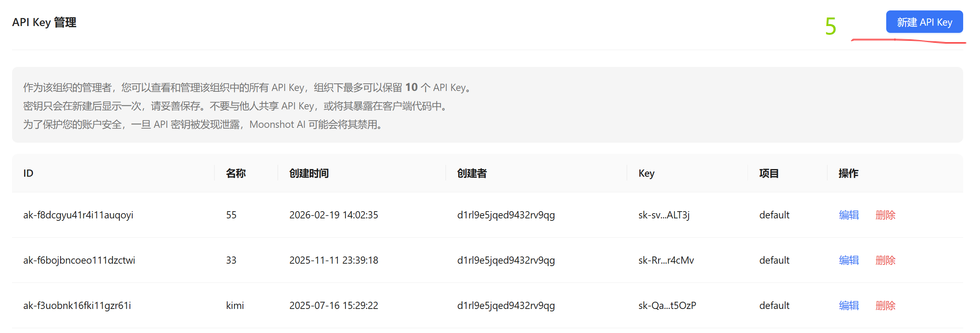Select ID ak-f3uobnk16fki11gzr61i
The width and height of the screenshot is (980, 333).
[77, 306]
